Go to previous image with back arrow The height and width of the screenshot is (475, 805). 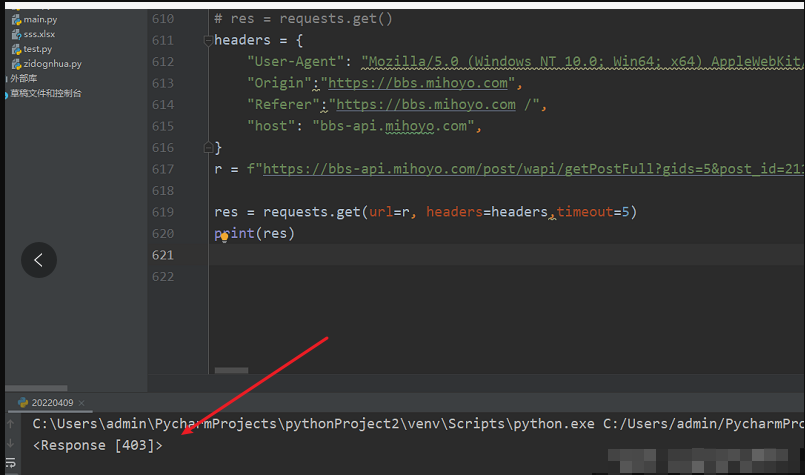pos(39,260)
